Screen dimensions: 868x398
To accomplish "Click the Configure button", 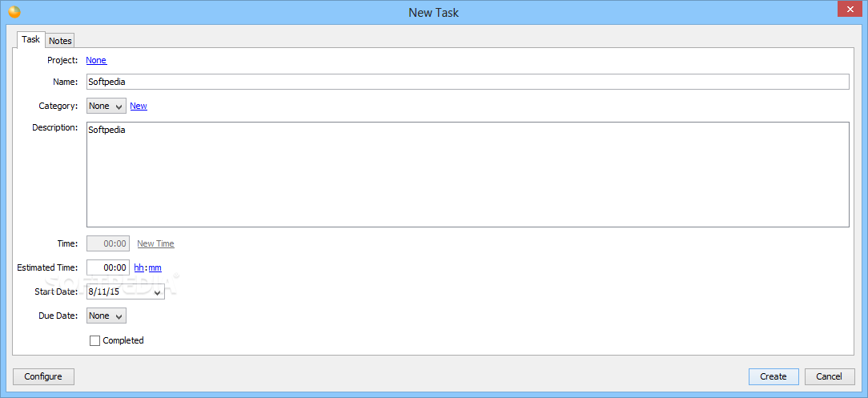I will click(43, 376).
